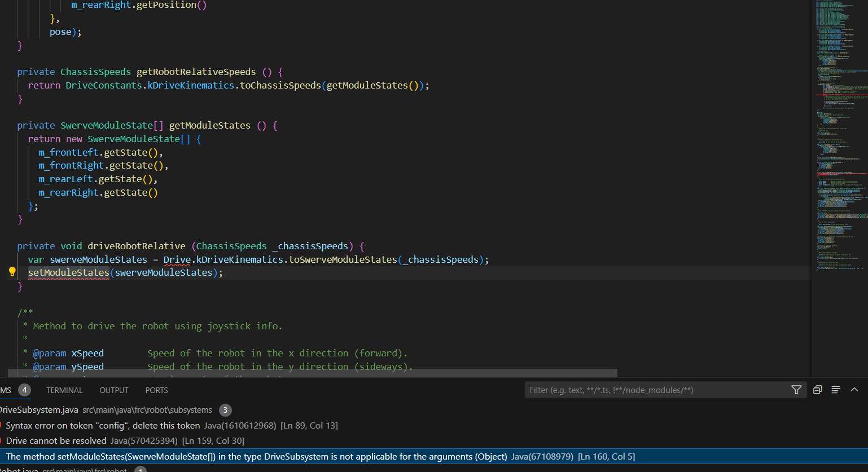The width and height of the screenshot is (868, 472).
Task: Click the lightbulb quick fix icon
Action: 12,272
